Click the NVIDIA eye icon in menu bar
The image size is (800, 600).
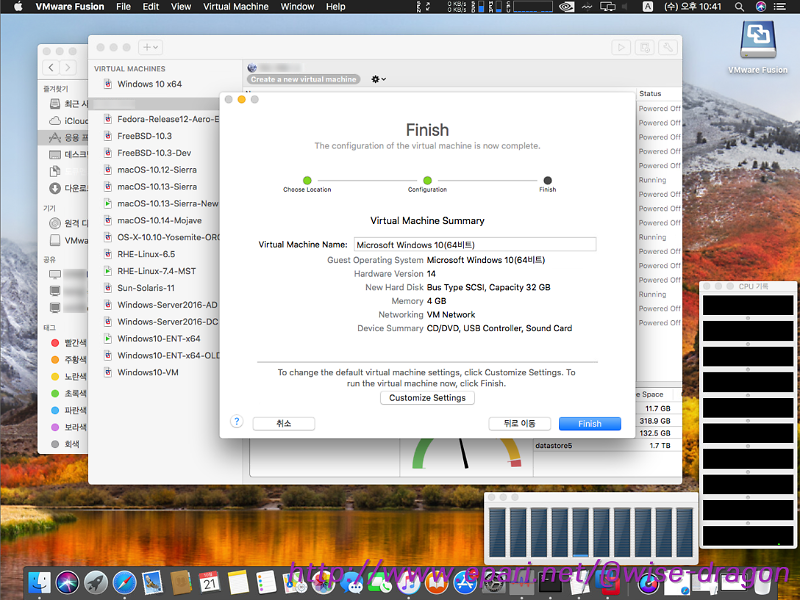566,7
